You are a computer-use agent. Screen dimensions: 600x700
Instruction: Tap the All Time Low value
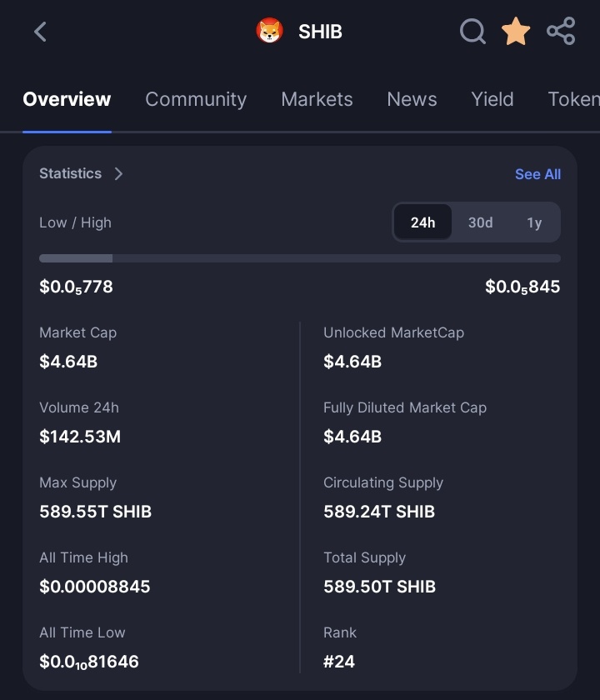89,662
